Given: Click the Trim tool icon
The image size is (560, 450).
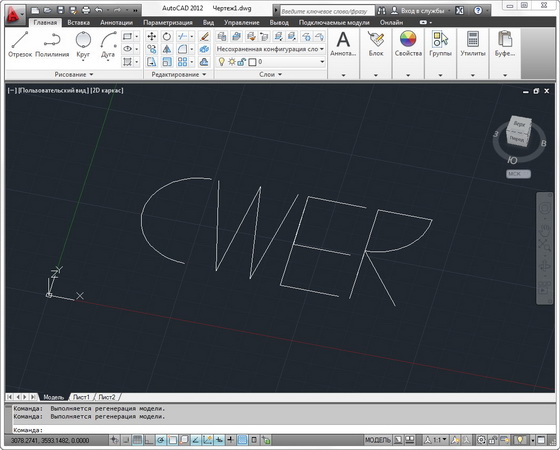Looking at the screenshot, I should [x=182, y=36].
